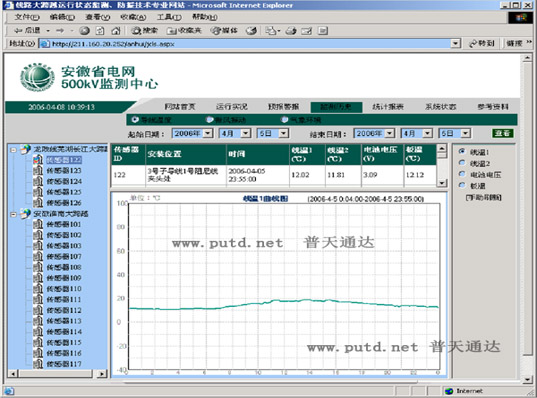Open the 文件(F) menu
This screenshot has width=537, height=398.
pos(27,17)
